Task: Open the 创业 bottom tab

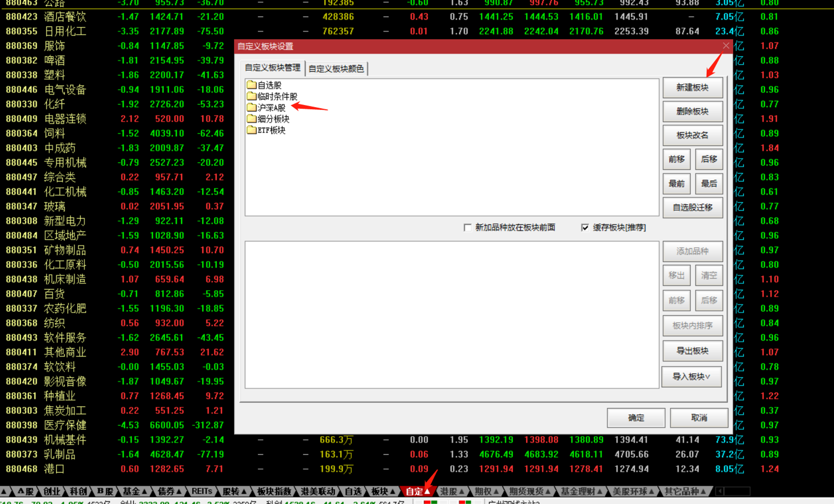Action: click(52, 491)
